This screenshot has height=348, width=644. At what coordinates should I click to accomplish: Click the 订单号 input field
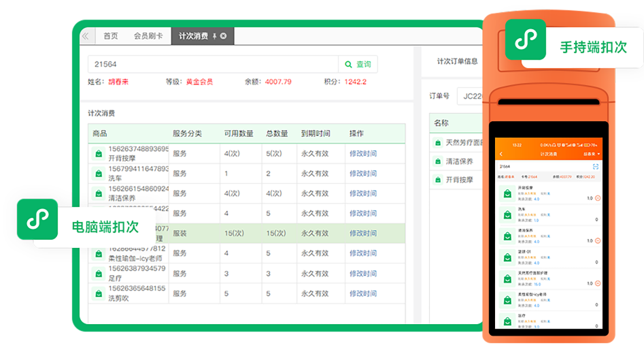pyautogui.click(x=471, y=96)
